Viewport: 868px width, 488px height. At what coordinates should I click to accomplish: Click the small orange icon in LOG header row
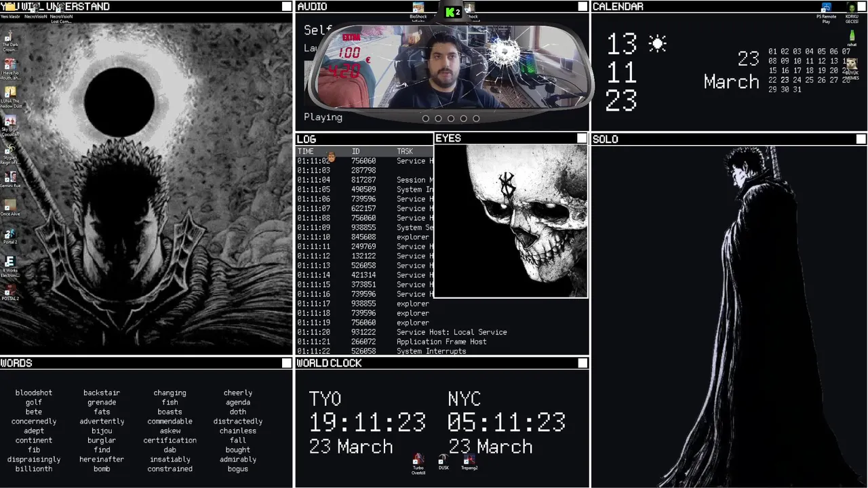[331, 157]
